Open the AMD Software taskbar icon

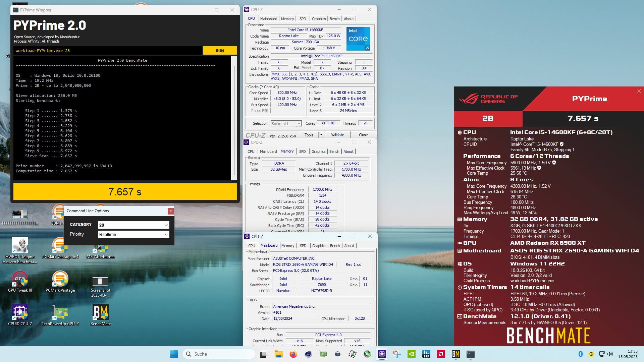click(441, 354)
